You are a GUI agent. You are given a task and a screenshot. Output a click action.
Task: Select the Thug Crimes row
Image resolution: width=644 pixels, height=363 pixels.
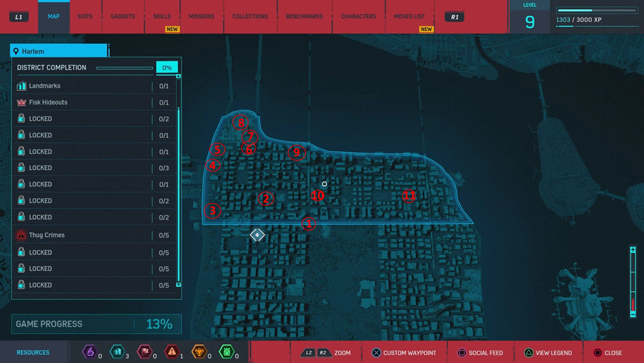point(93,235)
